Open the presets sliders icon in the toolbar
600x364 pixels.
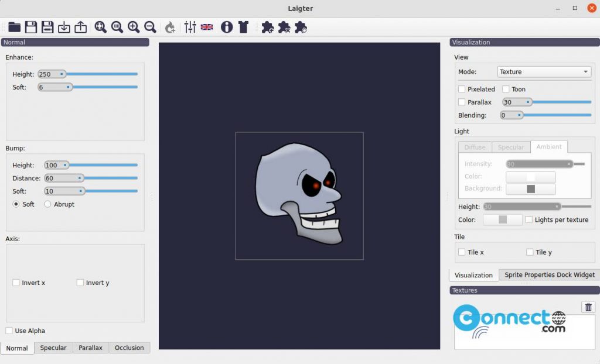click(190, 27)
